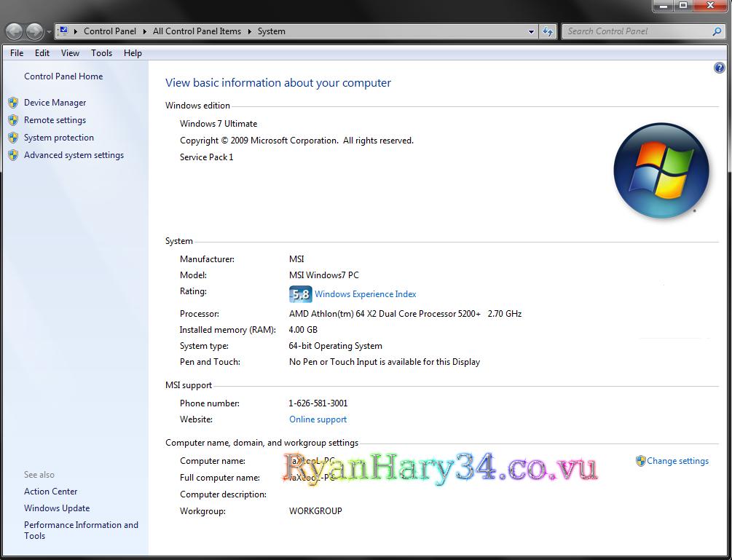Image resolution: width=732 pixels, height=560 pixels.
Task: Open MSI Online support link
Action: pyautogui.click(x=318, y=419)
